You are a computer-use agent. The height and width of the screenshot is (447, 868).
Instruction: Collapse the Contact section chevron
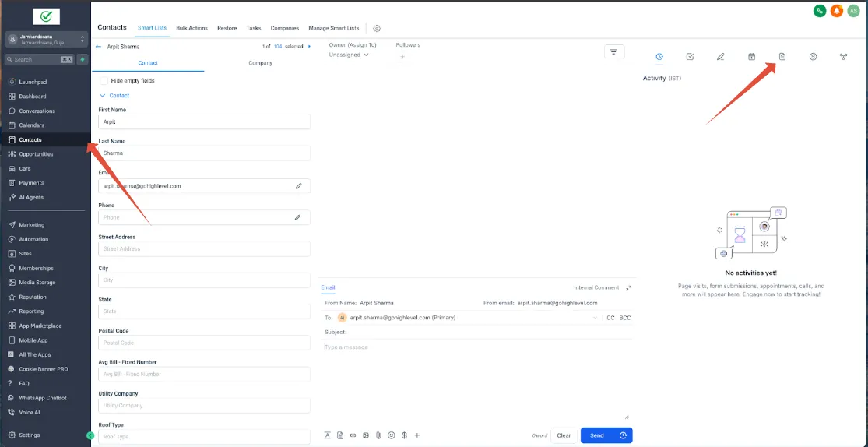coord(102,95)
